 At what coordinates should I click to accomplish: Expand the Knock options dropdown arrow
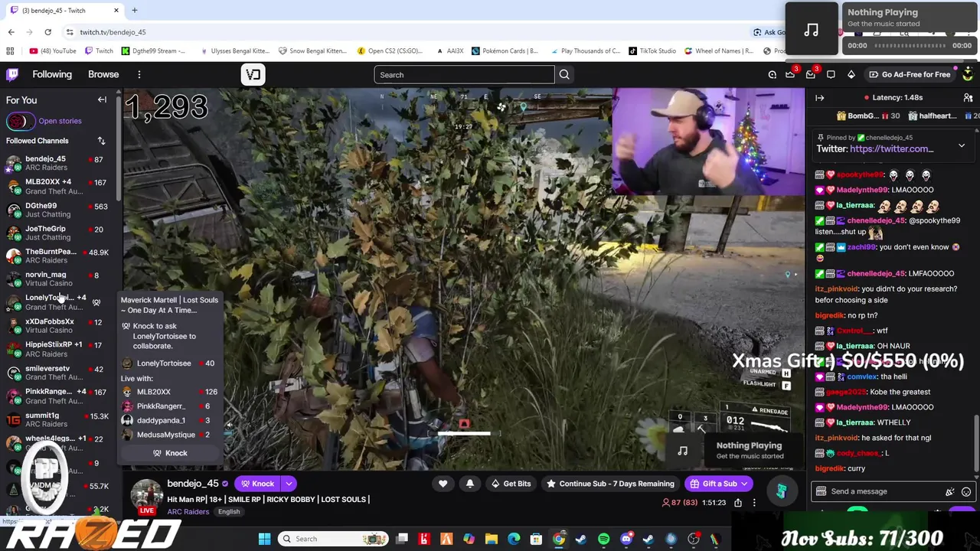[x=289, y=484]
